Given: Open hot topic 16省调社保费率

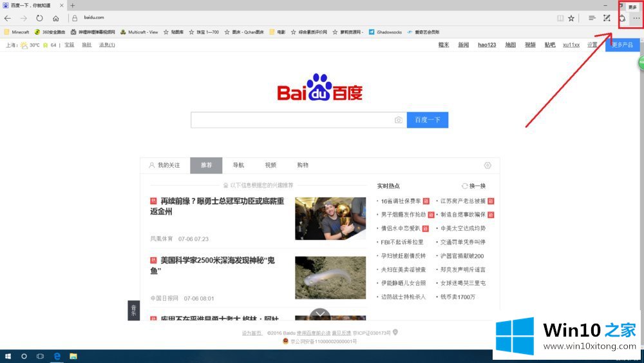Looking at the screenshot, I should [x=401, y=201].
